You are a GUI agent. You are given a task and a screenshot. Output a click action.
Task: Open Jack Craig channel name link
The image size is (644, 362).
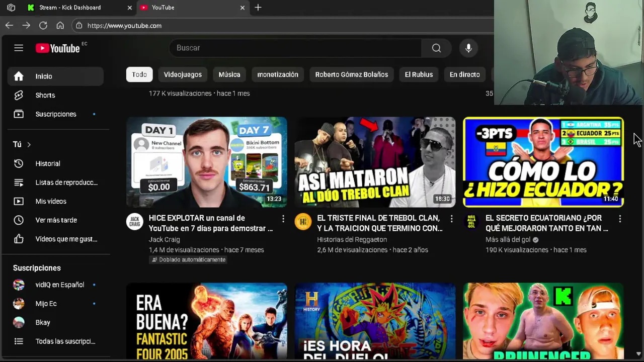click(x=164, y=240)
